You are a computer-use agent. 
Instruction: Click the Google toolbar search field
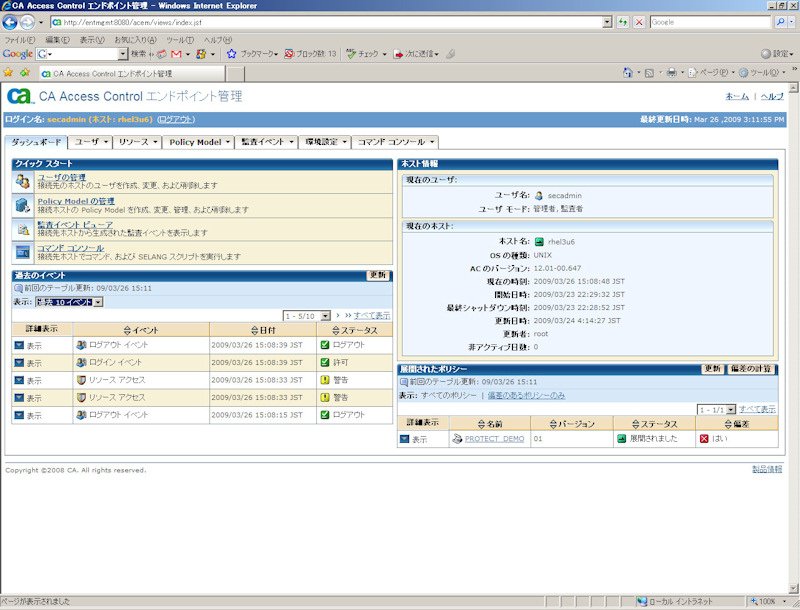click(x=77, y=54)
